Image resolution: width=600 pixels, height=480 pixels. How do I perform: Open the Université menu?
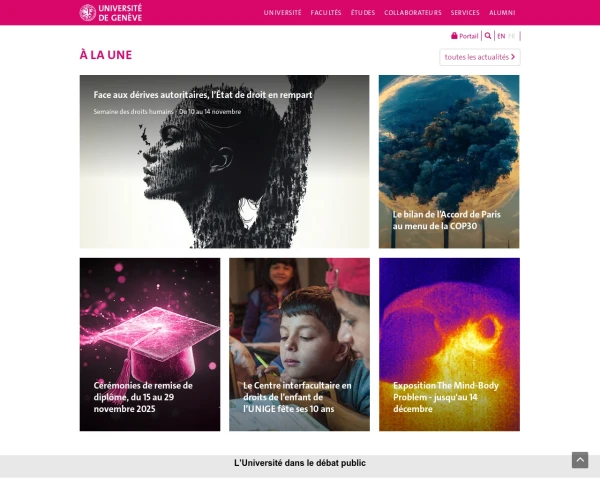[x=282, y=13]
